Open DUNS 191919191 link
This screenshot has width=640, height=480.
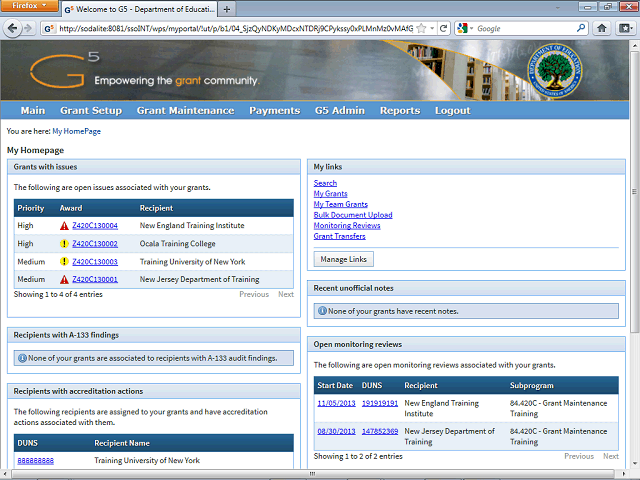pos(380,403)
